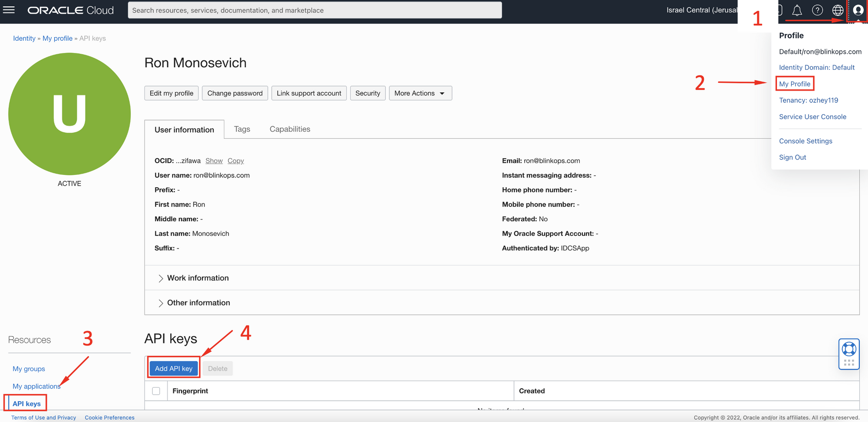Click the disabled Delete button
The height and width of the screenshot is (422, 868).
click(x=217, y=369)
